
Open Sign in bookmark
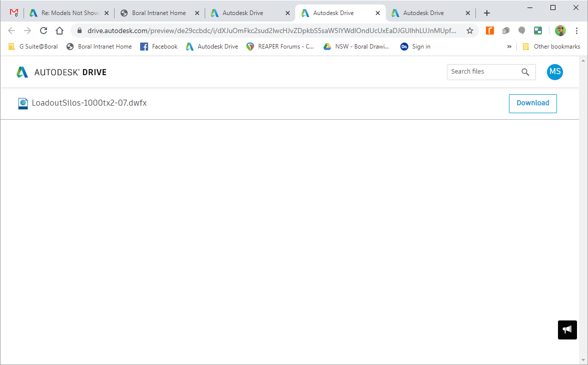(x=415, y=47)
